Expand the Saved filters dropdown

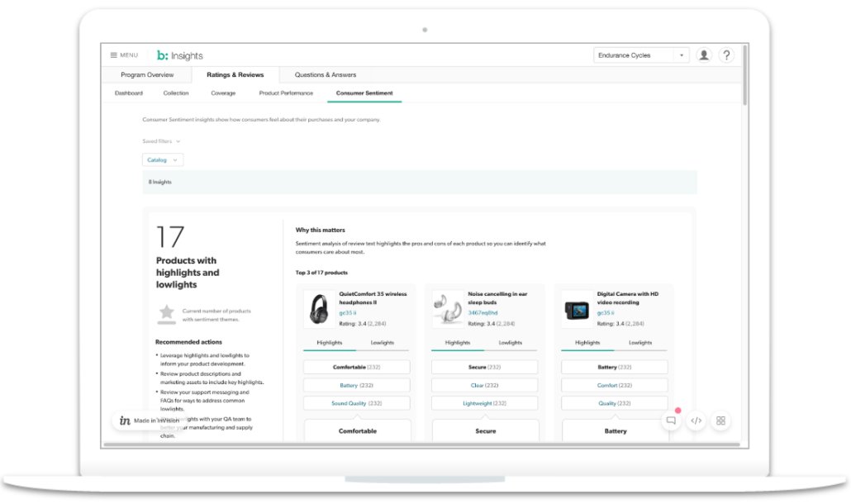point(160,140)
